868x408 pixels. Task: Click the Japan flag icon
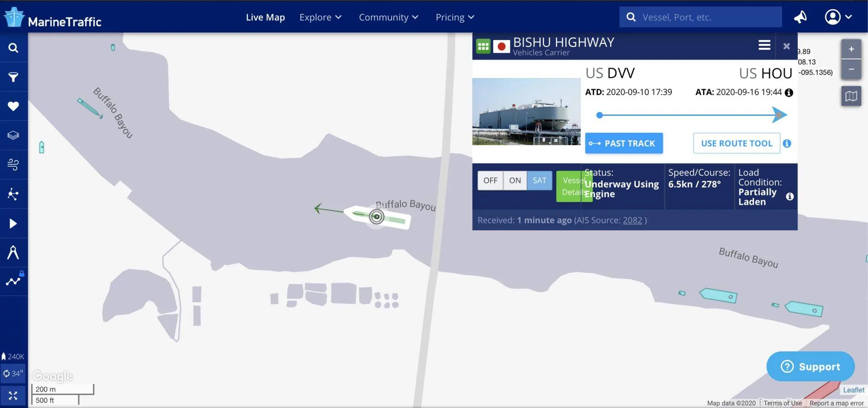501,46
